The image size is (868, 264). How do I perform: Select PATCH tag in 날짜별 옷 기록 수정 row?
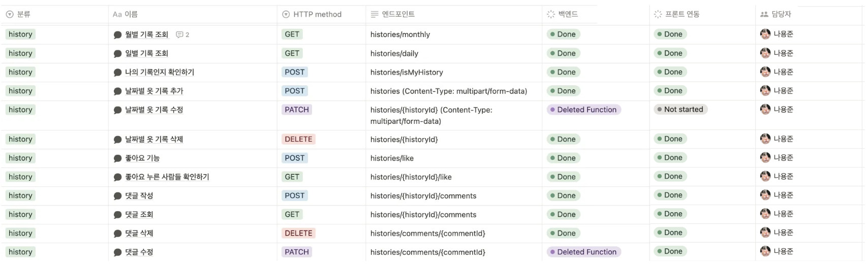[297, 110]
